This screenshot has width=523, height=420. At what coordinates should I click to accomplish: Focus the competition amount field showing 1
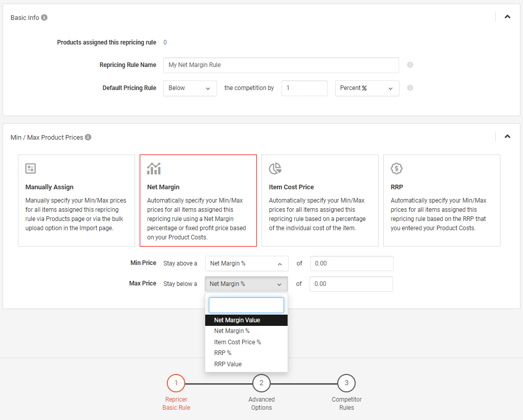tap(304, 88)
